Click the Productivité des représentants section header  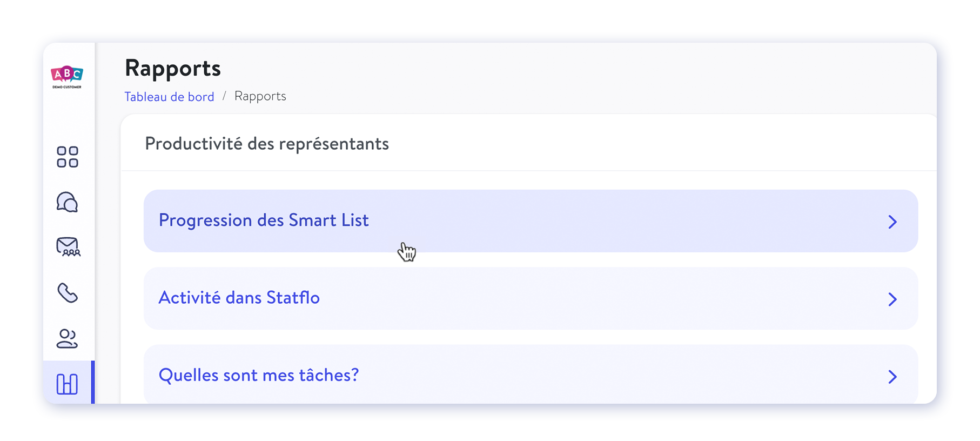coord(267,144)
